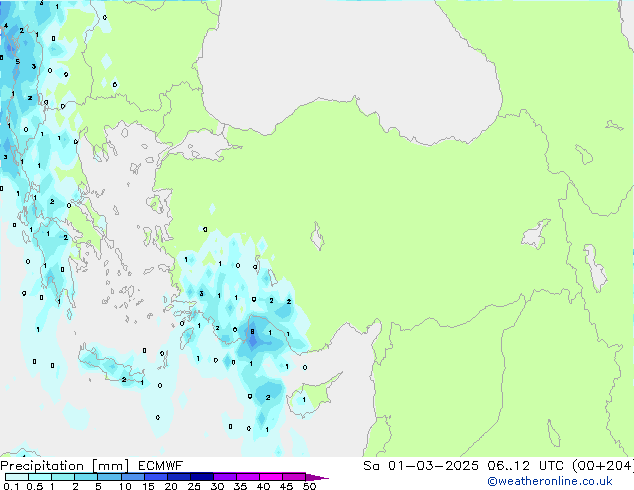634x490 pixels.
Task: Click the 15–20 mm legend swatch
Action: pos(155,477)
